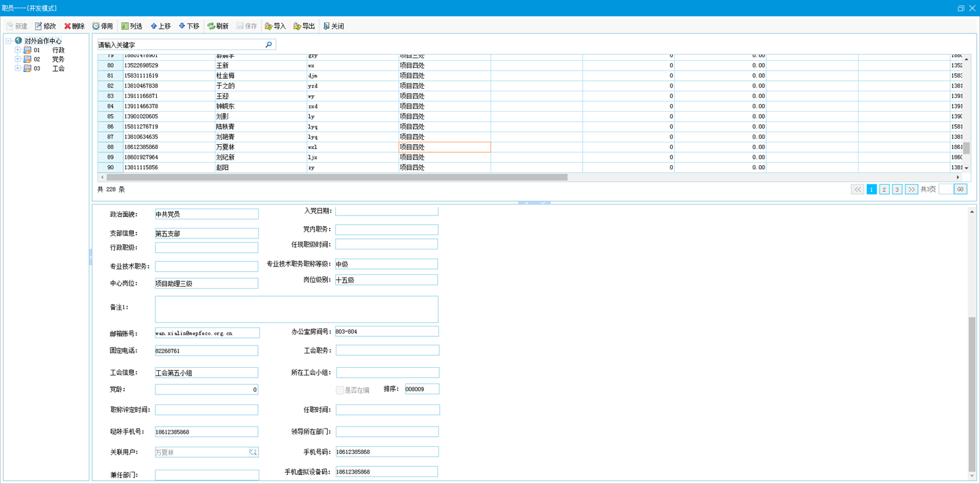Image resolution: width=980 pixels, height=484 pixels.
Task: Click the 排序 field showing 008009
Action: point(422,389)
